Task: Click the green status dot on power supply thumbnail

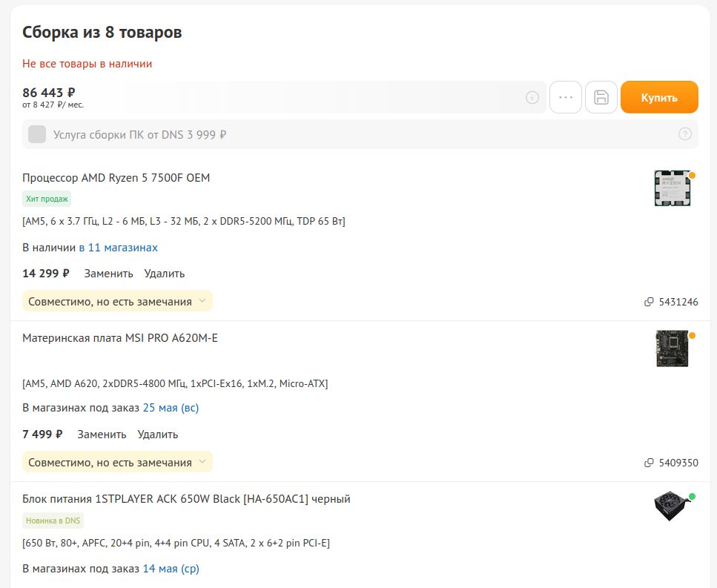Action: tap(693, 497)
